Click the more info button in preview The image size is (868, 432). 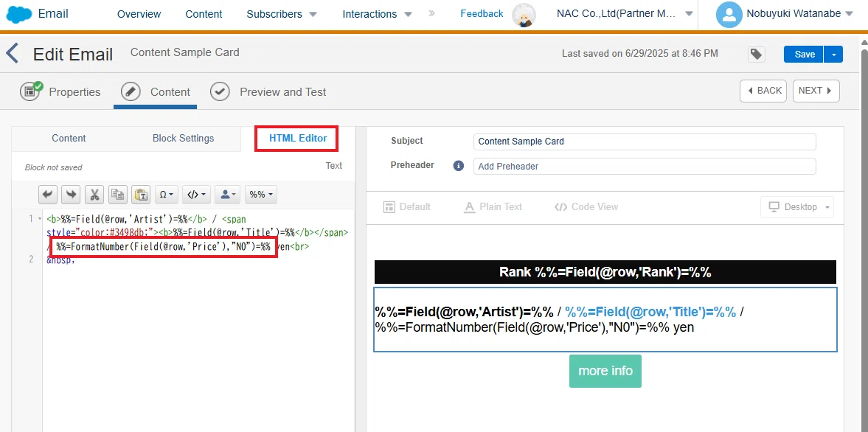[605, 371]
